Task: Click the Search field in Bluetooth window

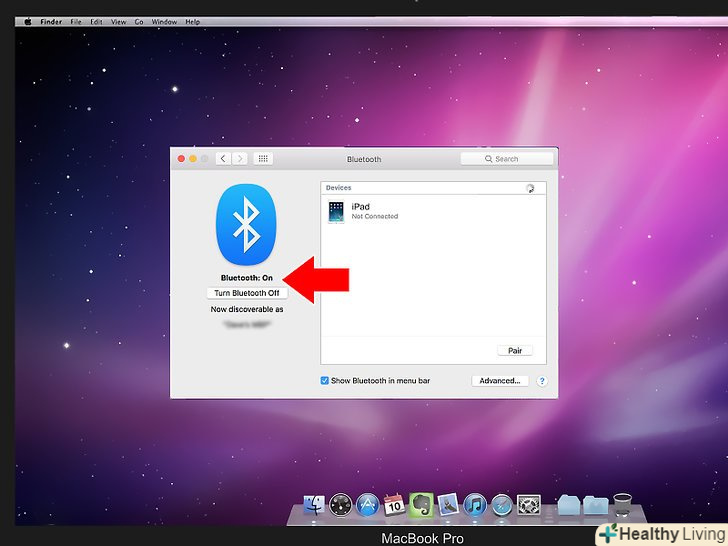Action: (507, 159)
